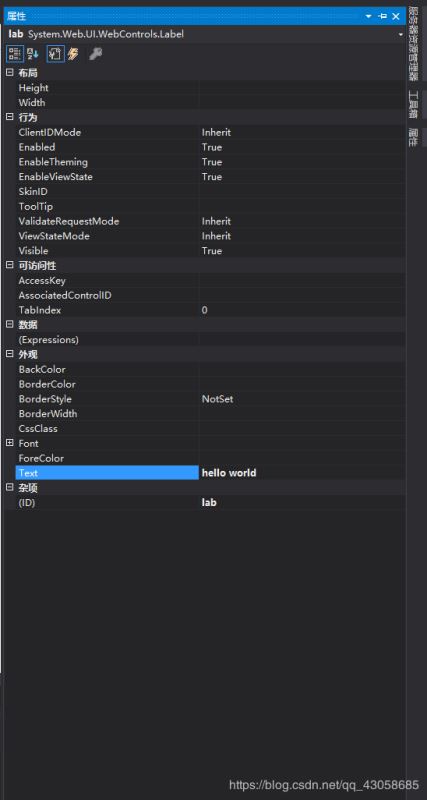Show Events lightning bolt icon
Screen dimensions: 427x800
point(73,54)
